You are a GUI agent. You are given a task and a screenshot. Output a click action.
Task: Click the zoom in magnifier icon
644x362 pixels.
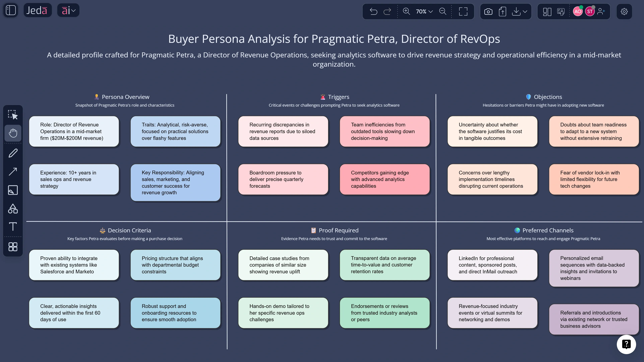(x=406, y=11)
